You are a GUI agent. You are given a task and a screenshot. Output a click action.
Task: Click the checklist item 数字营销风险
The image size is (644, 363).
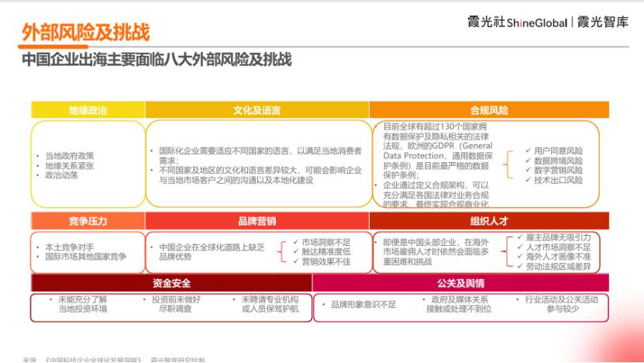pos(558,170)
